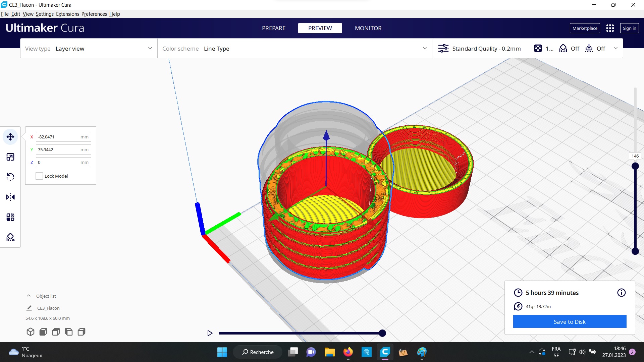The image size is (644, 362).
Task: Select the Mirror tool icon
Action: [x=10, y=197]
